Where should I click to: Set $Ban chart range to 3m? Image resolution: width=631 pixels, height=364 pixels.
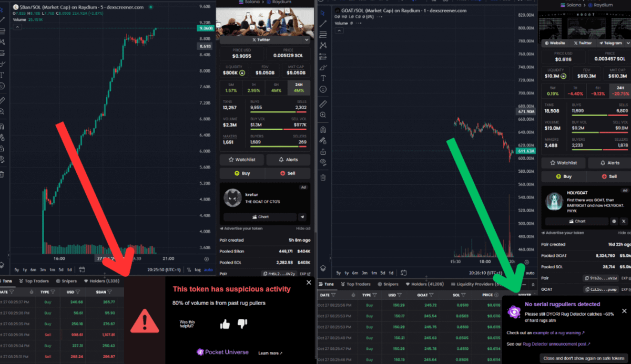click(x=43, y=269)
